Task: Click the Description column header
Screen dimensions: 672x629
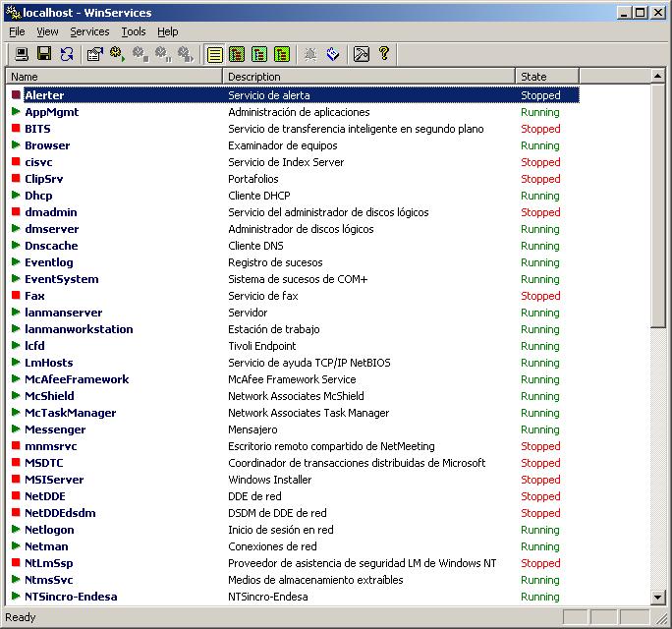Action: [368, 76]
